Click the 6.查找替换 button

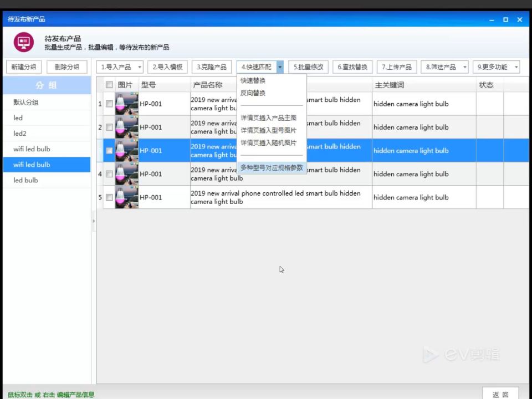352,67
